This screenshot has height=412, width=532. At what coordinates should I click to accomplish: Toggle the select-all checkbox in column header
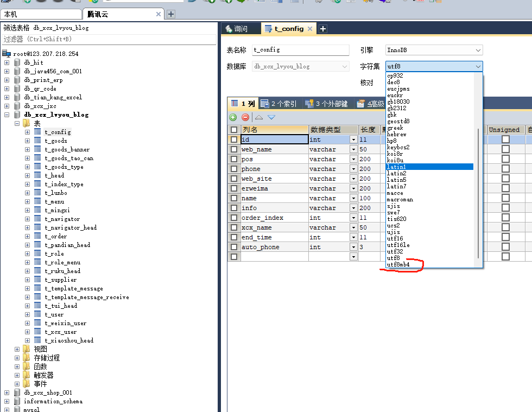point(234,130)
